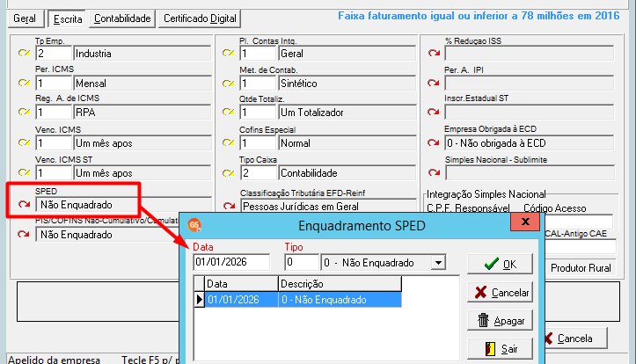636x364 pixels.
Task: Select the Escrita tab
Action: point(68,19)
